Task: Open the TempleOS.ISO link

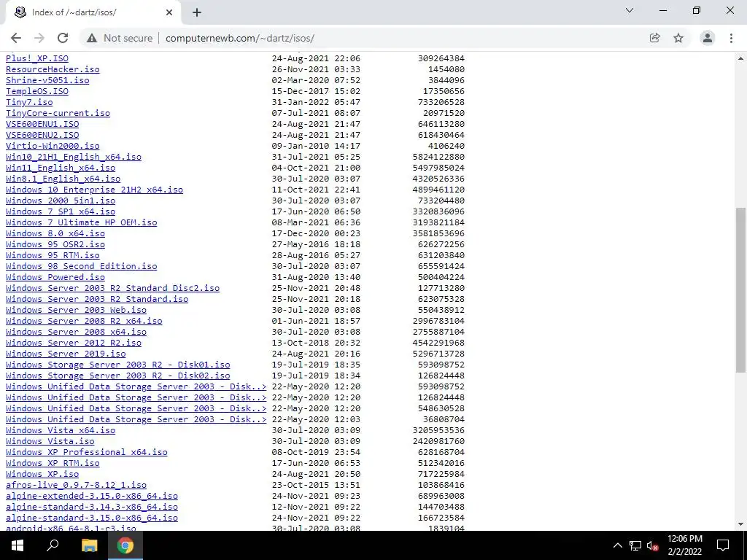Action: [x=37, y=91]
